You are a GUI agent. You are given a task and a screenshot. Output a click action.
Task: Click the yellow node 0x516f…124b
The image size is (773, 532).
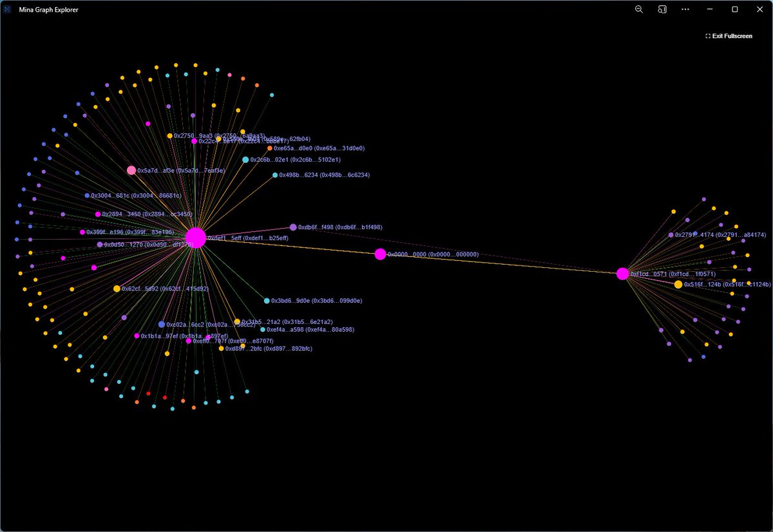click(x=678, y=284)
